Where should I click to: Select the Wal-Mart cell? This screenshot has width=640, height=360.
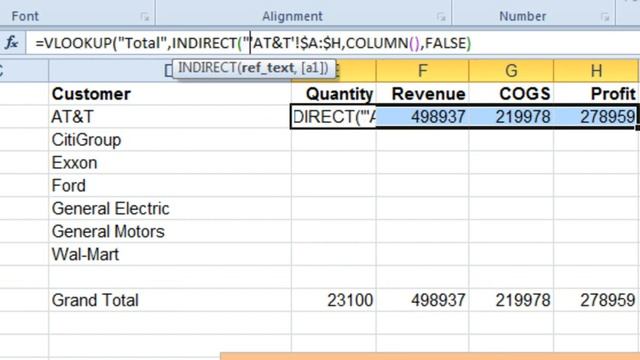(x=170, y=254)
